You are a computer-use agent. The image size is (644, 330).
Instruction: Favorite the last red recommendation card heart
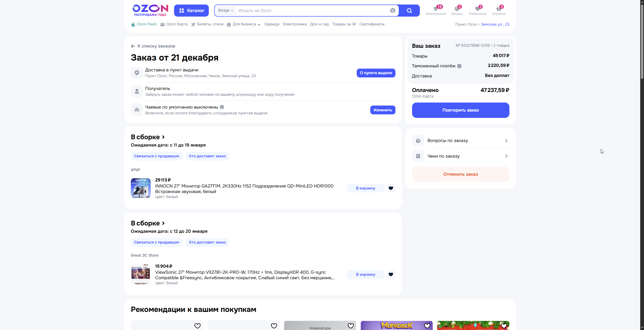[x=504, y=326]
